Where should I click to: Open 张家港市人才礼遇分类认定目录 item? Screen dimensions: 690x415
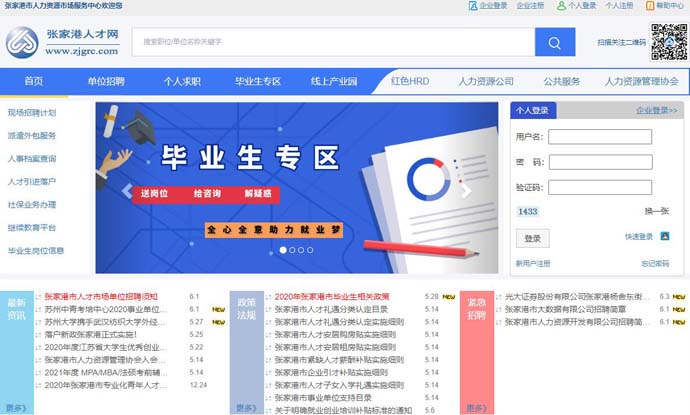click(331, 309)
